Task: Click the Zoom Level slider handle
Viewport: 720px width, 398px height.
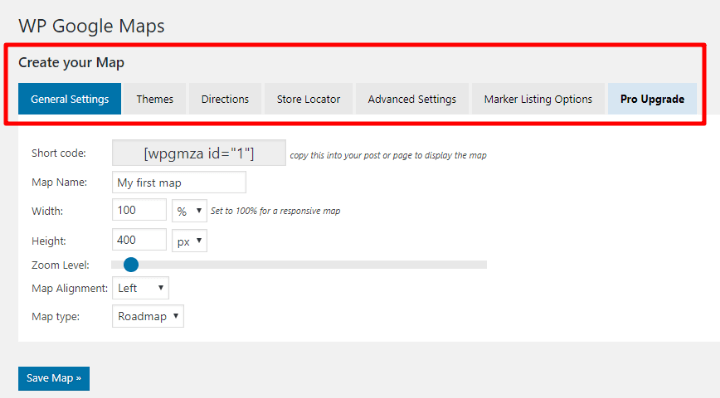Action: point(131,264)
